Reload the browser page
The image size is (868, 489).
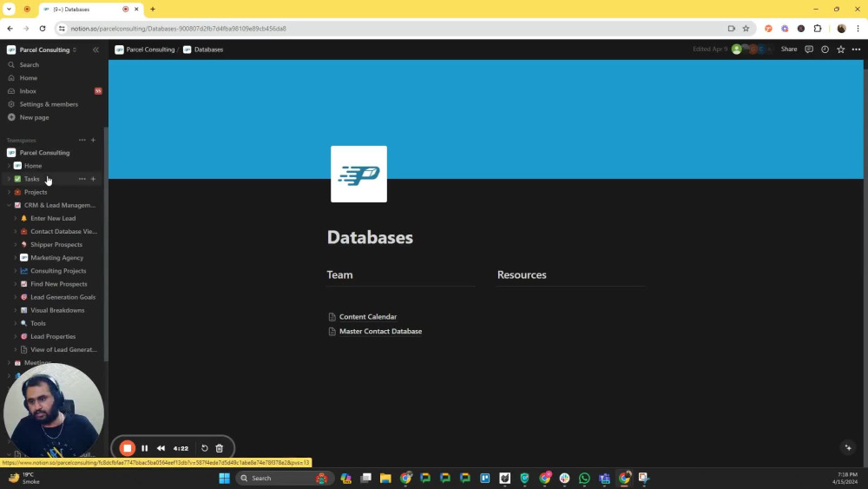pos(42,29)
